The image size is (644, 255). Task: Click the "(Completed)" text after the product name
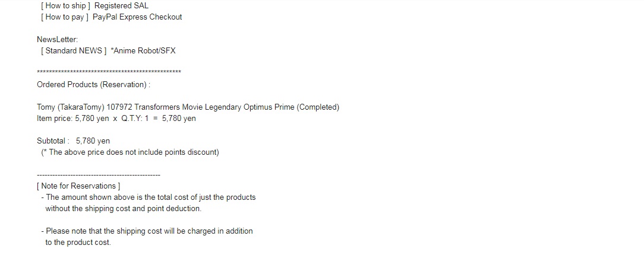(318, 107)
